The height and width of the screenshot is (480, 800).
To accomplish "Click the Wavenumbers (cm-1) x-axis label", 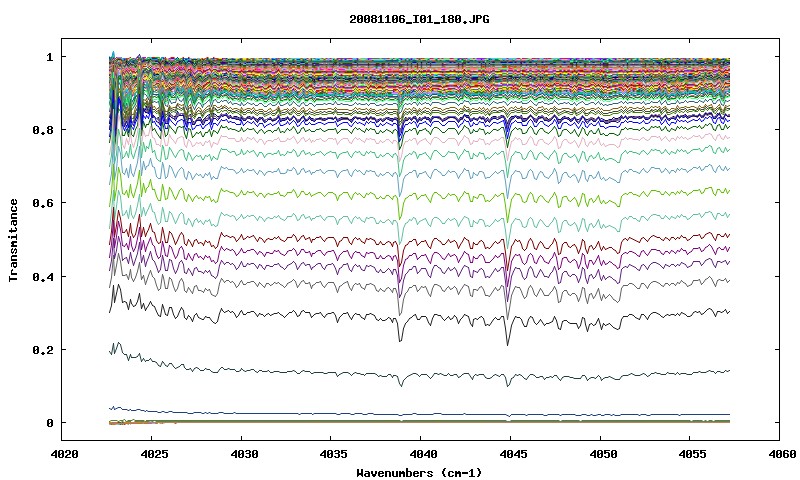I will pos(419,472).
